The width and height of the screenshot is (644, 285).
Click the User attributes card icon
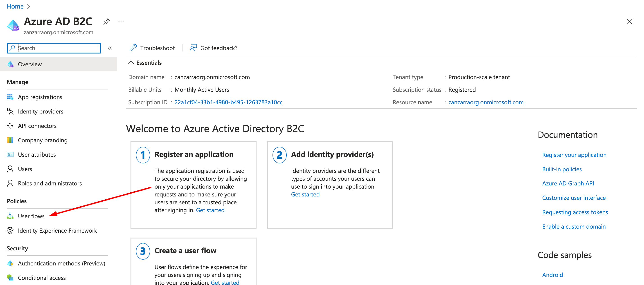[10, 154]
